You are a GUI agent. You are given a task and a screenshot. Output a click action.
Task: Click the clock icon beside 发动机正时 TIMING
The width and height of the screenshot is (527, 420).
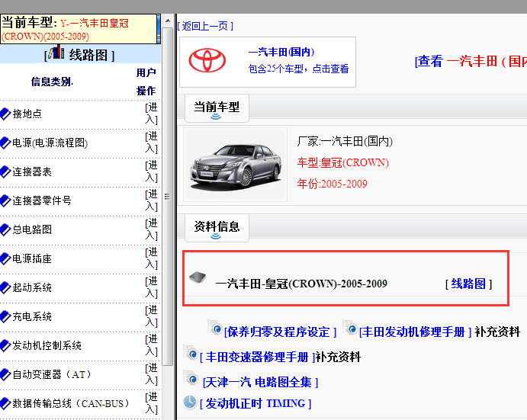coord(190,402)
